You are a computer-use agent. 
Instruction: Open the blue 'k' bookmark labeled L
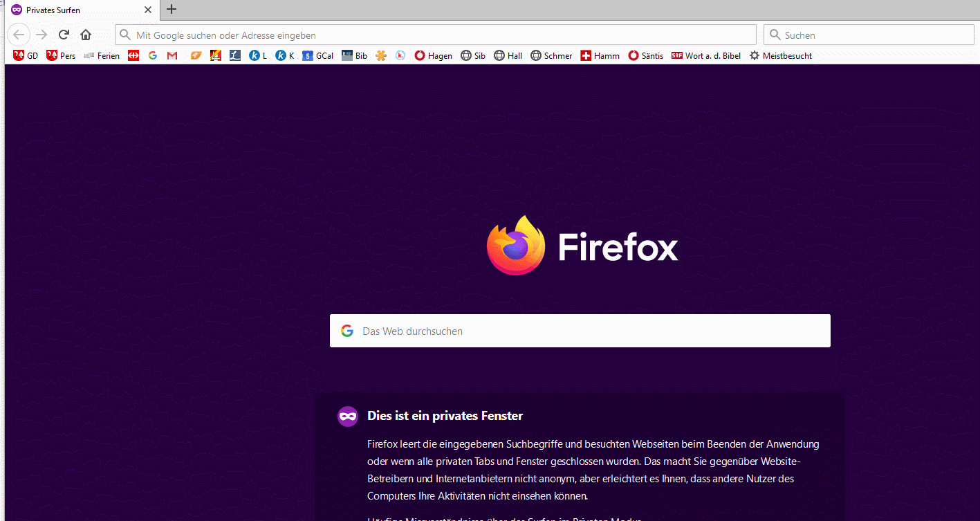258,56
